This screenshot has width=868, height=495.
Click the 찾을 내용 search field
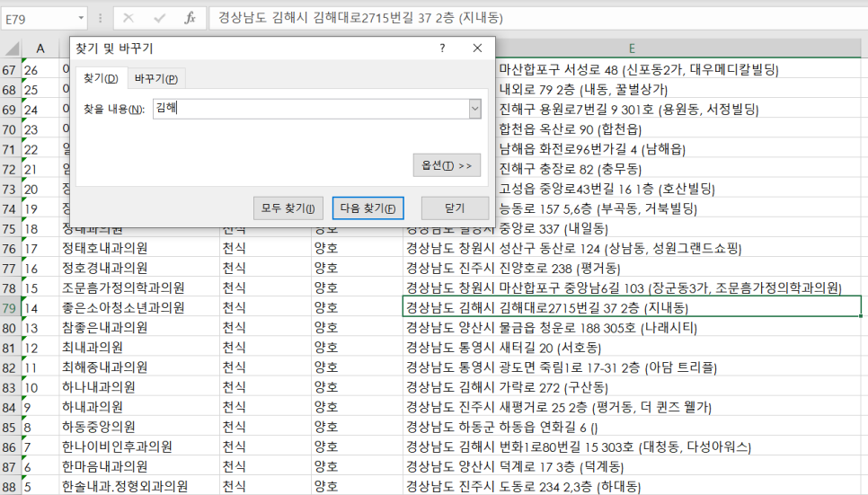(x=311, y=109)
